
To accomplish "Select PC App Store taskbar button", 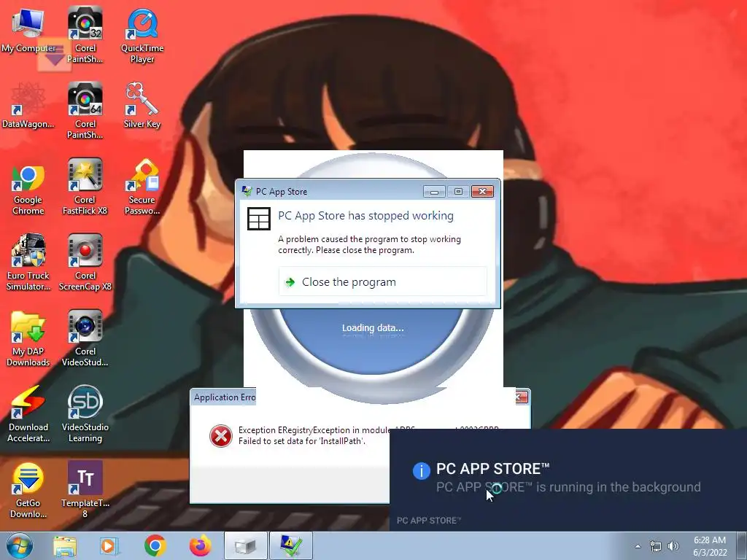I will click(291, 545).
